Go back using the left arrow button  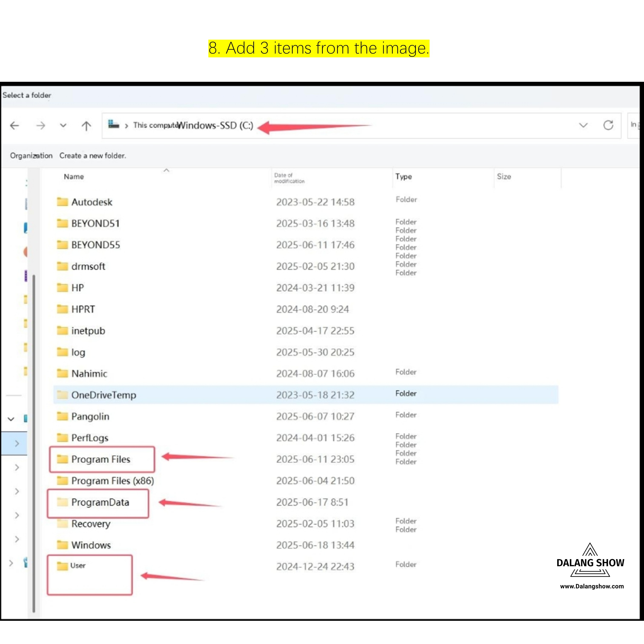[15, 126]
